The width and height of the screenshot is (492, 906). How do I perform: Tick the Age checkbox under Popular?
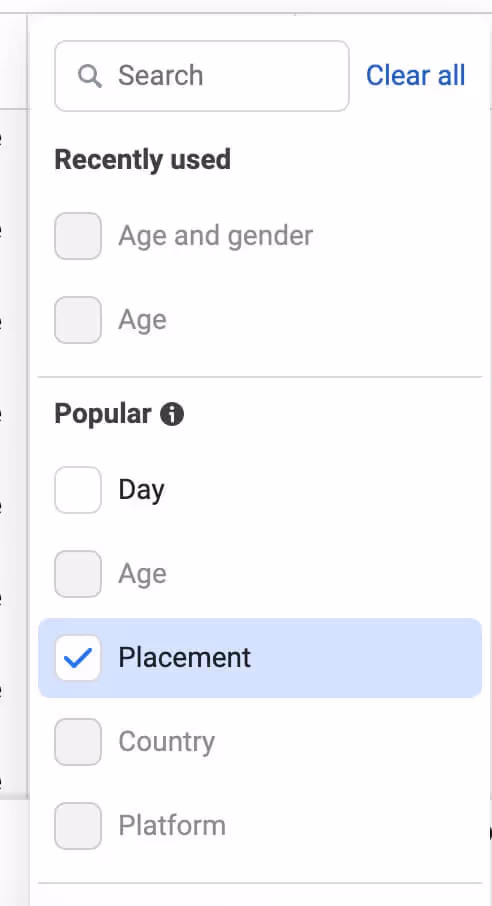tap(78, 574)
